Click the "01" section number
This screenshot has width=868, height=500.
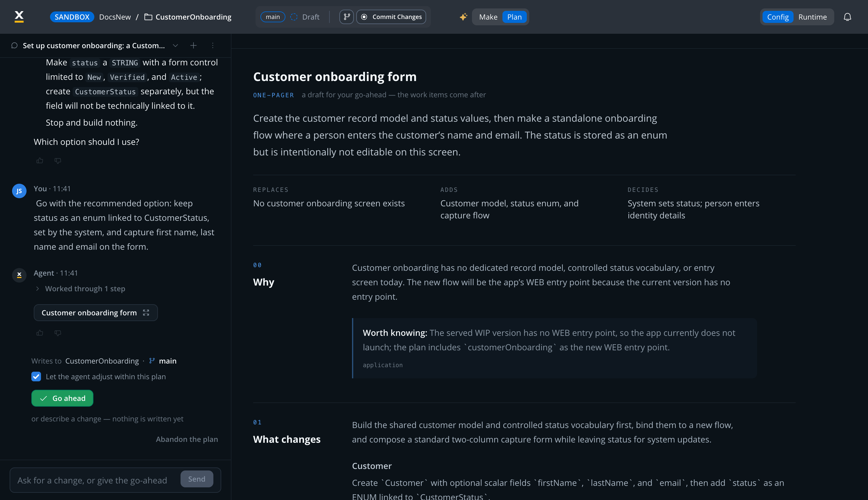click(x=257, y=422)
